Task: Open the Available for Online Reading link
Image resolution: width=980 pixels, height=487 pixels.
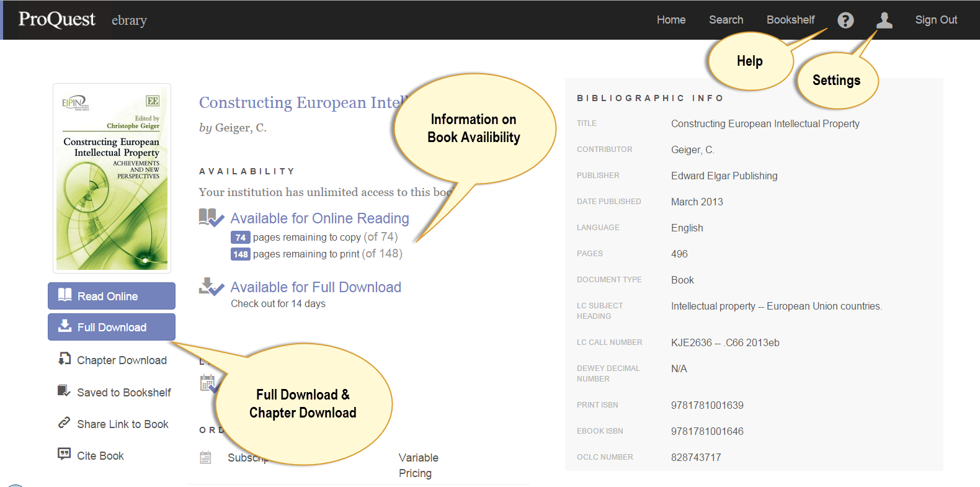Action: point(319,218)
